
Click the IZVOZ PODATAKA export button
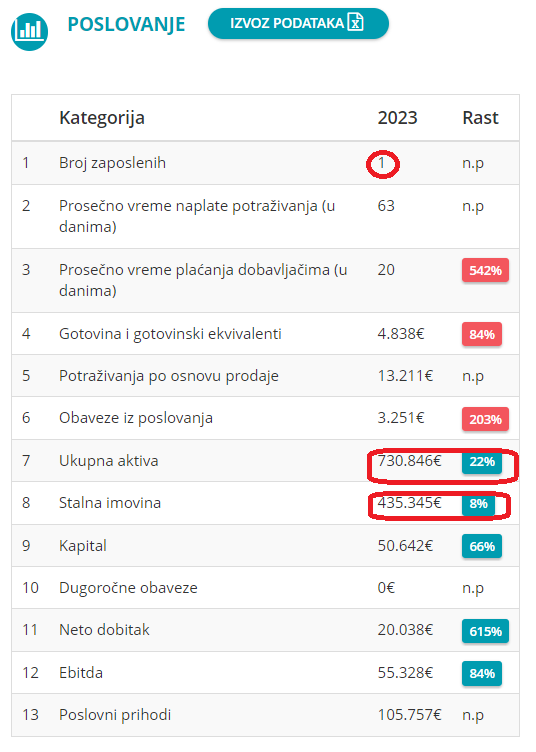pyautogui.click(x=298, y=23)
